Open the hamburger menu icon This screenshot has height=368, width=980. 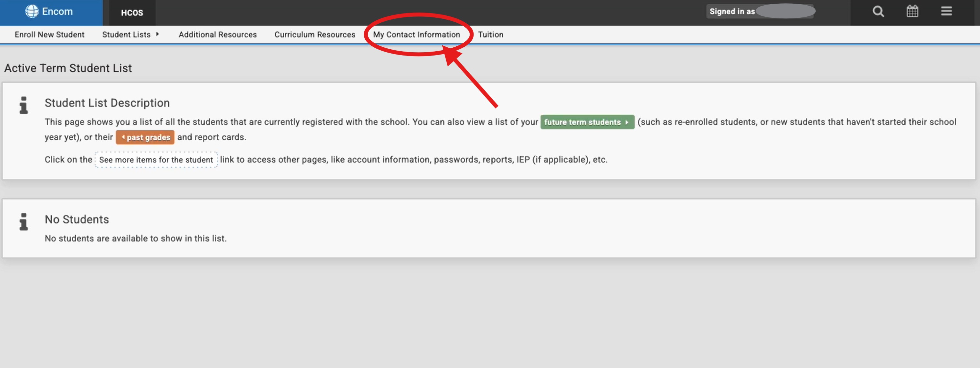coord(946,11)
